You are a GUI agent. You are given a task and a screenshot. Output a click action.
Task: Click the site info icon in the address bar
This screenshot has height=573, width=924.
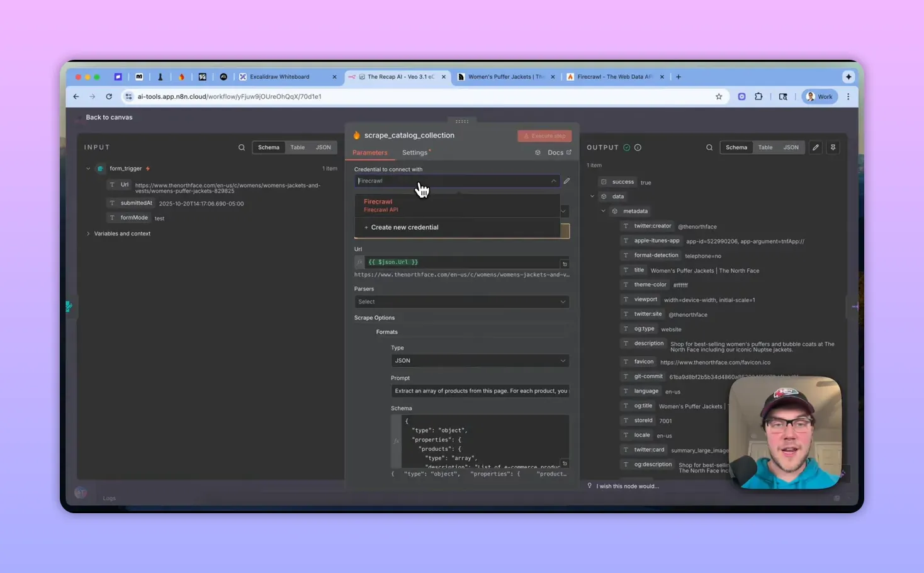click(x=128, y=96)
